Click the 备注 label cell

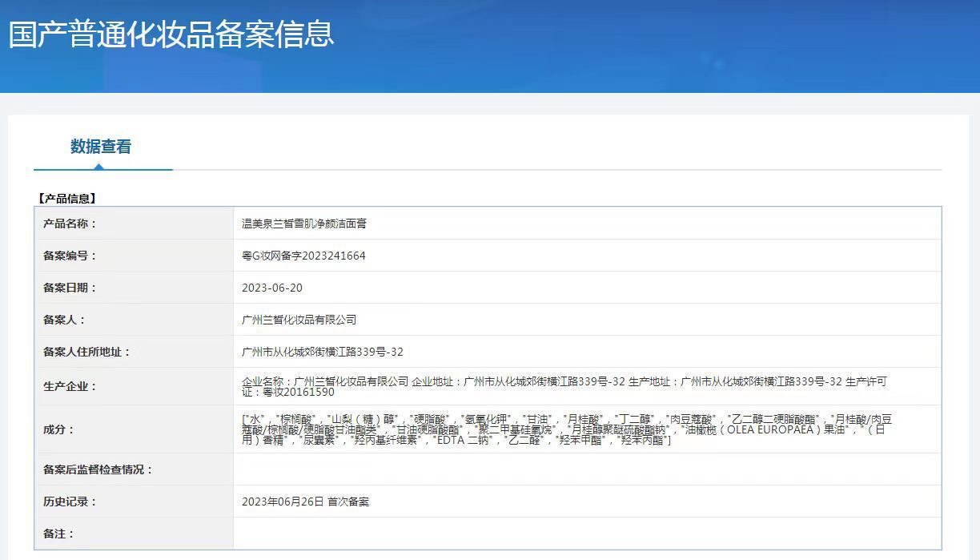click(x=134, y=534)
